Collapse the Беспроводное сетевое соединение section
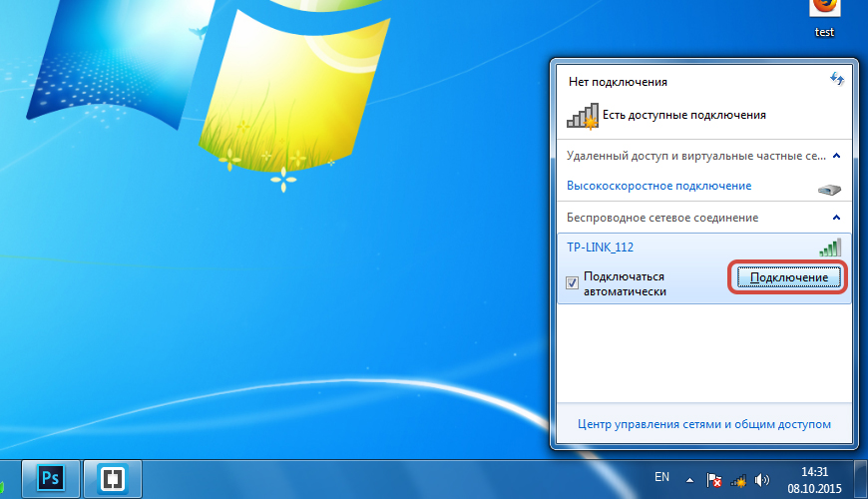Viewport: 868px width, 499px height. click(x=836, y=218)
